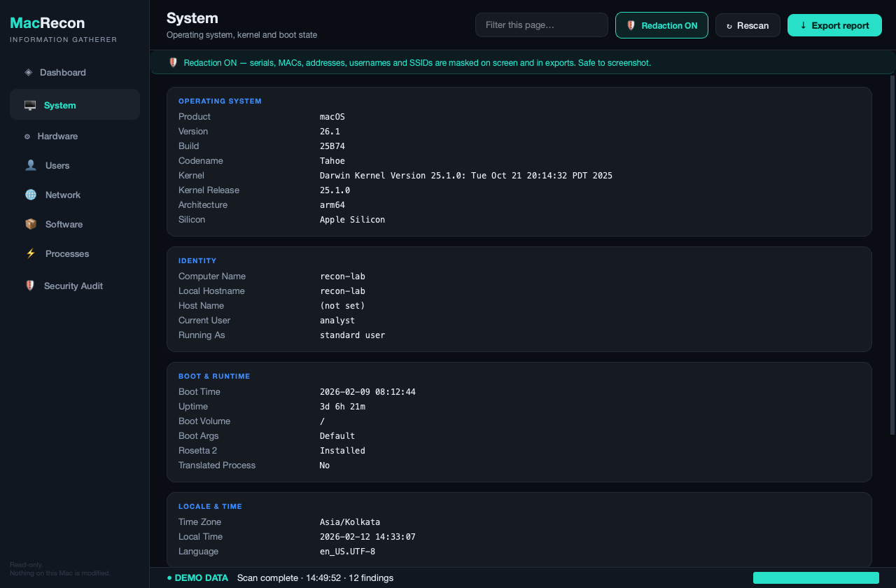Click Language value en_US.UTF-8
896x588 pixels.
(x=347, y=551)
